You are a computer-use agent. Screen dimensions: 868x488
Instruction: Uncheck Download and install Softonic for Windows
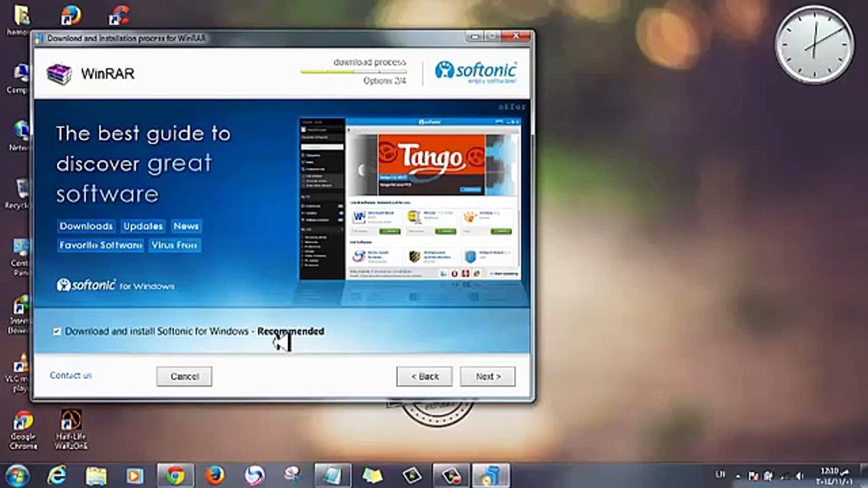pos(57,331)
